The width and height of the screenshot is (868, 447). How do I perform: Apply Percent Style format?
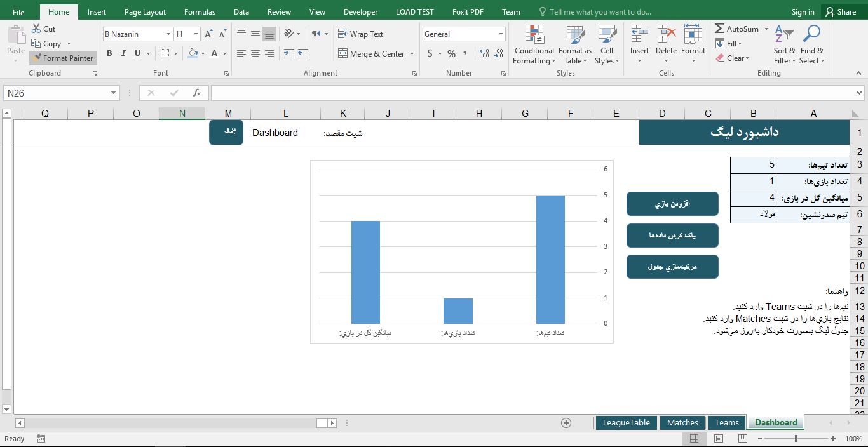click(x=451, y=53)
